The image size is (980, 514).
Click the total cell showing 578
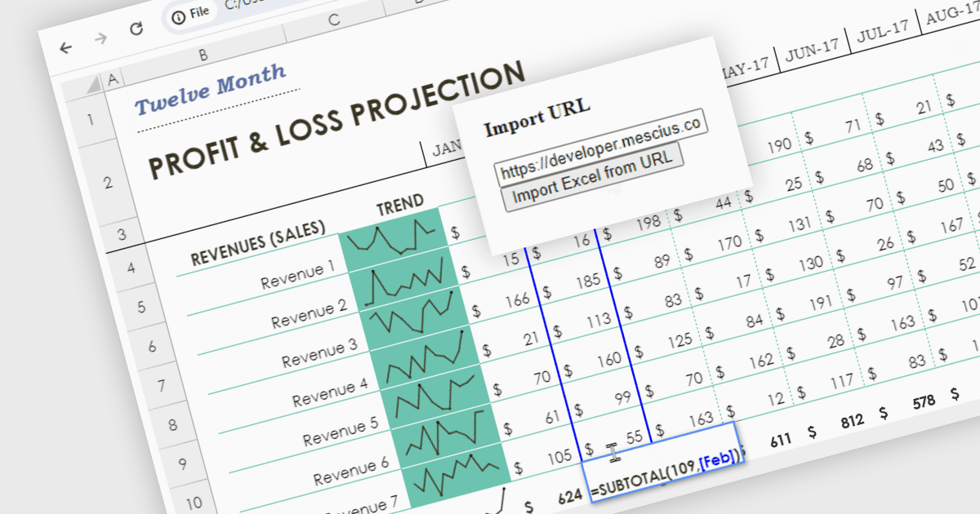click(924, 402)
